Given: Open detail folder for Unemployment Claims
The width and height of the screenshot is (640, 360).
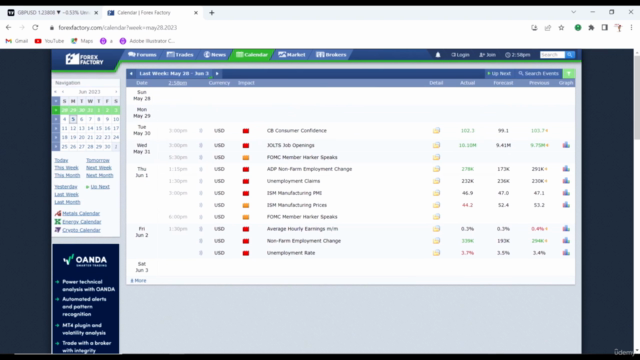Looking at the screenshot, I should pyautogui.click(x=436, y=181).
